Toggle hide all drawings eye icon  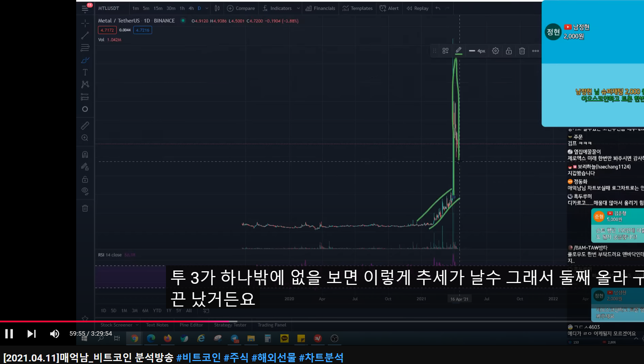pos(85,191)
